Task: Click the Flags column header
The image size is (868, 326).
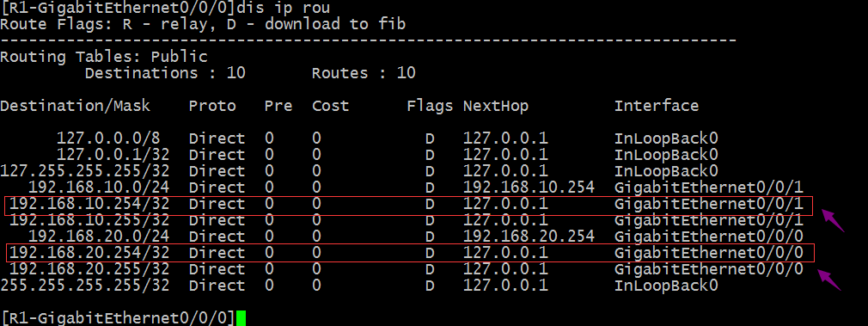Action: coord(430,106)
